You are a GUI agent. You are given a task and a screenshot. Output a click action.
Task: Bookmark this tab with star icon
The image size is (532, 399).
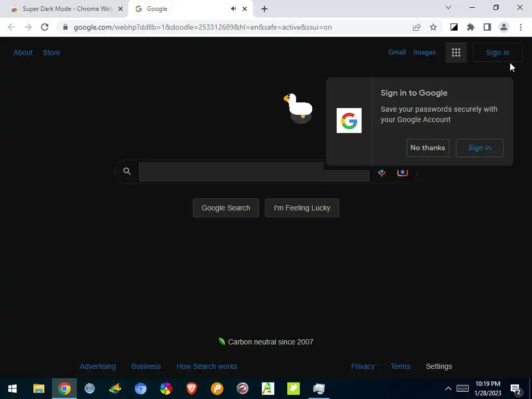pyautogui.click(x=433, y=27)
